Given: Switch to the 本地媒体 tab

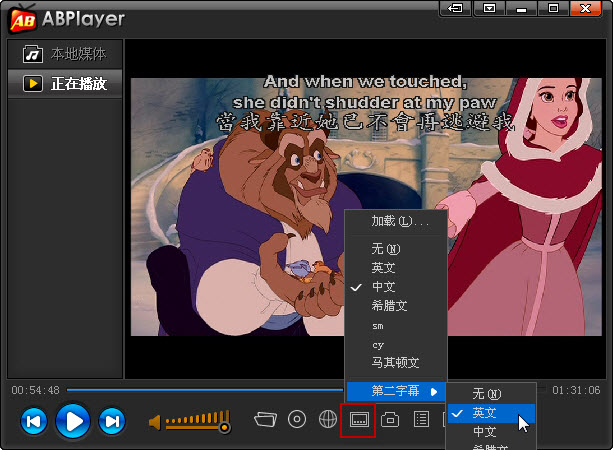Looking at the screenshot, I should (x=66, y=54).
